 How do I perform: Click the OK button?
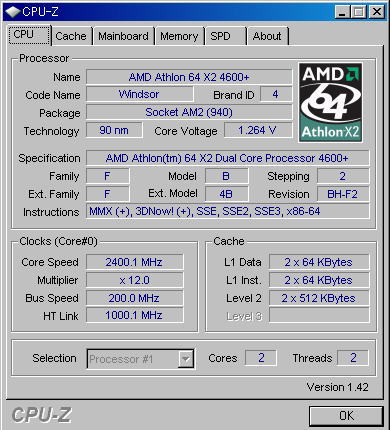pos(346,416)
